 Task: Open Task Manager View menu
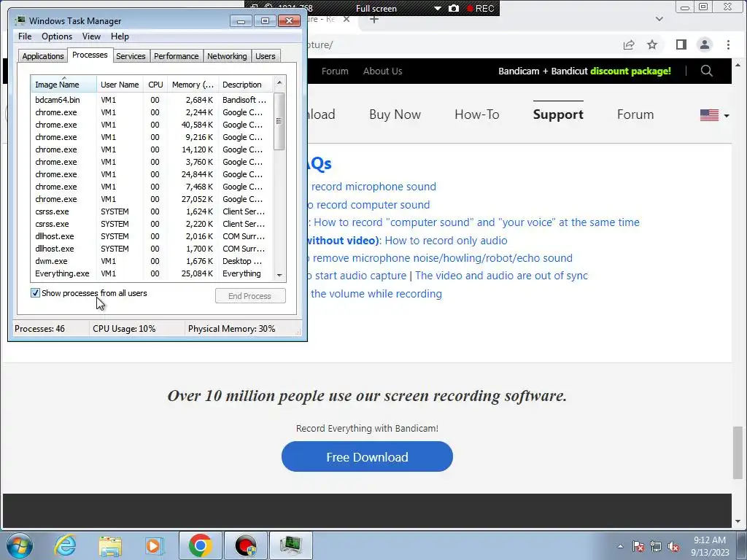tap(91, 36)
